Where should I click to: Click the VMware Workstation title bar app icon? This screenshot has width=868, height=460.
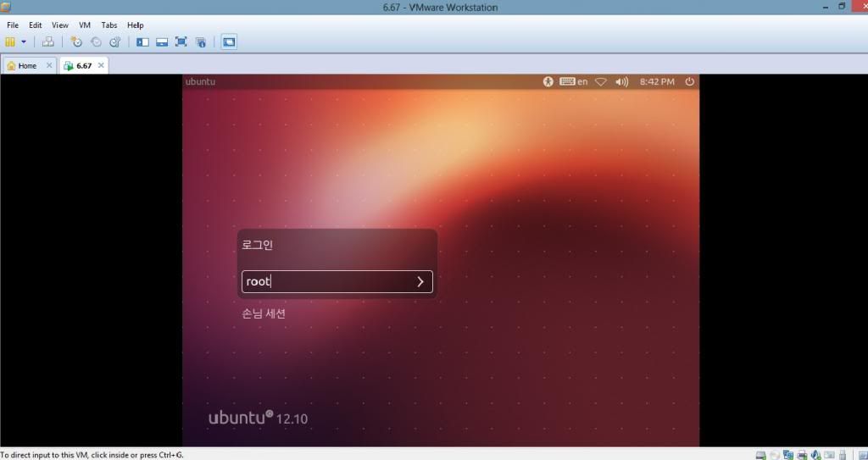6,7
